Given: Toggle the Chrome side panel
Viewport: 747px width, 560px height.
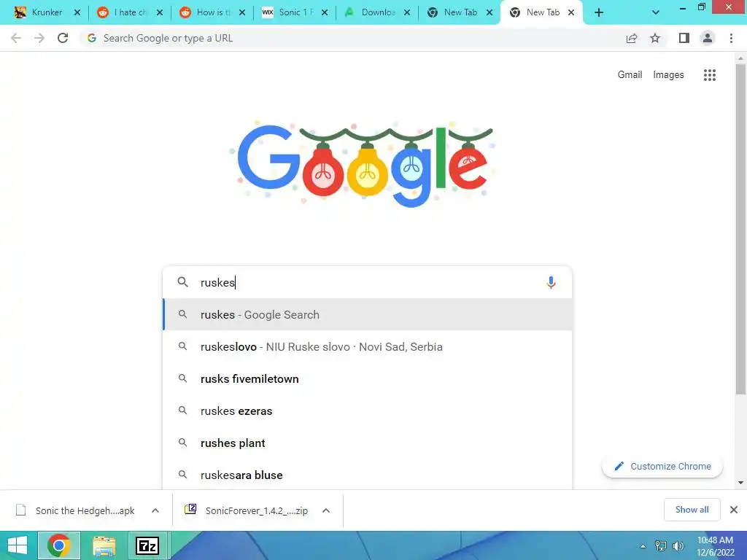Looking at the screenshot, I should [x=684, y=38].
